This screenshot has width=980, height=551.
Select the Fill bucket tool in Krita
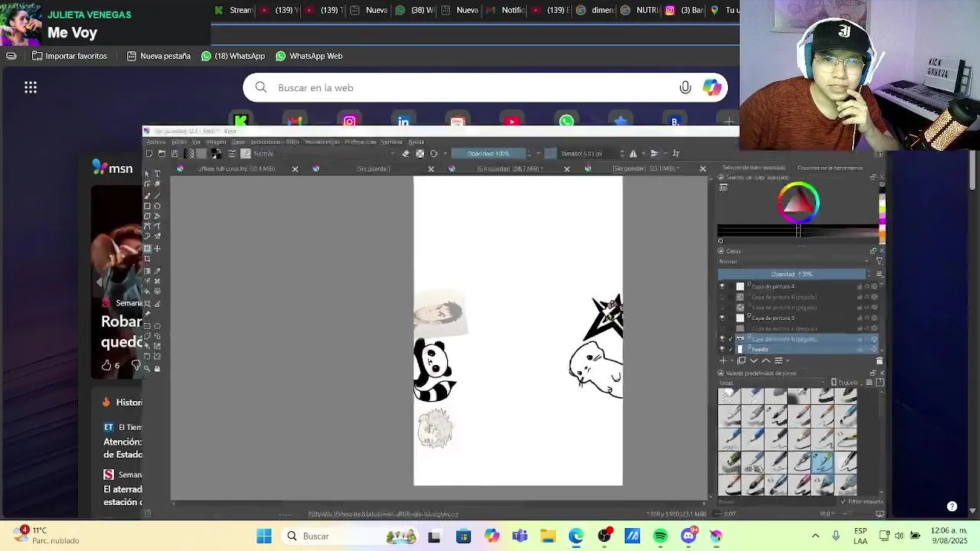pyautogui.click(x=147, y=291)
